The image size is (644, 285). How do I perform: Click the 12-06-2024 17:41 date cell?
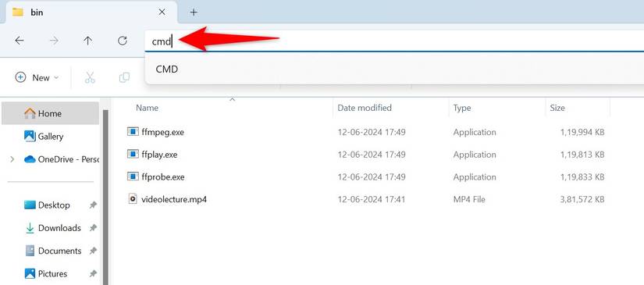(372, 200)
